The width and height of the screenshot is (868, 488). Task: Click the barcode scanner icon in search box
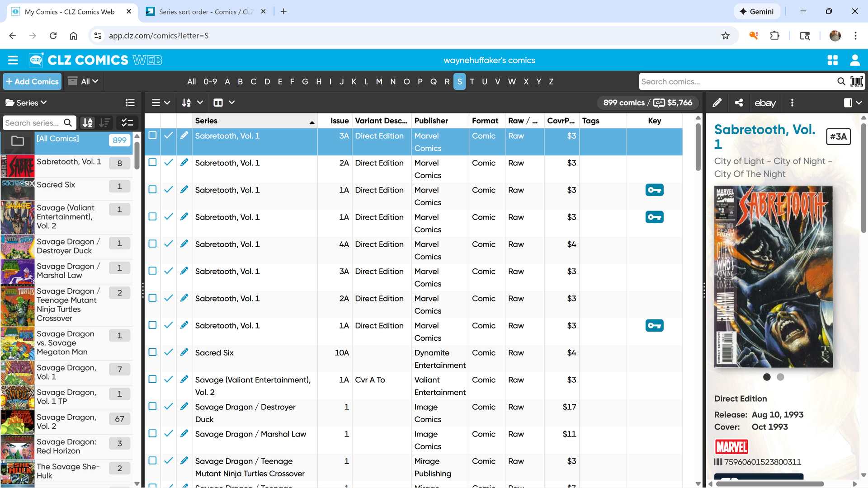(856, 81)
